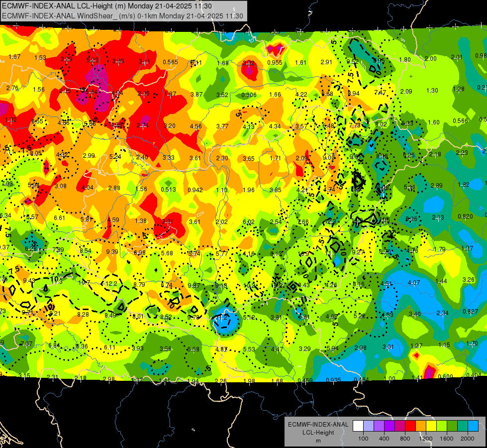Click the shear value 9.27
The width and height of the screenshot is (487, 448).
[x=358, y=252]
